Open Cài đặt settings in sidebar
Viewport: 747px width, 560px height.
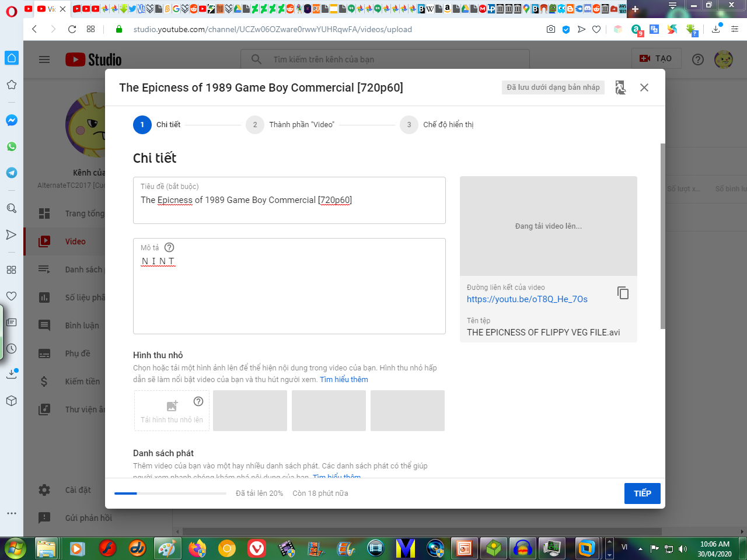tap(64, 490)
